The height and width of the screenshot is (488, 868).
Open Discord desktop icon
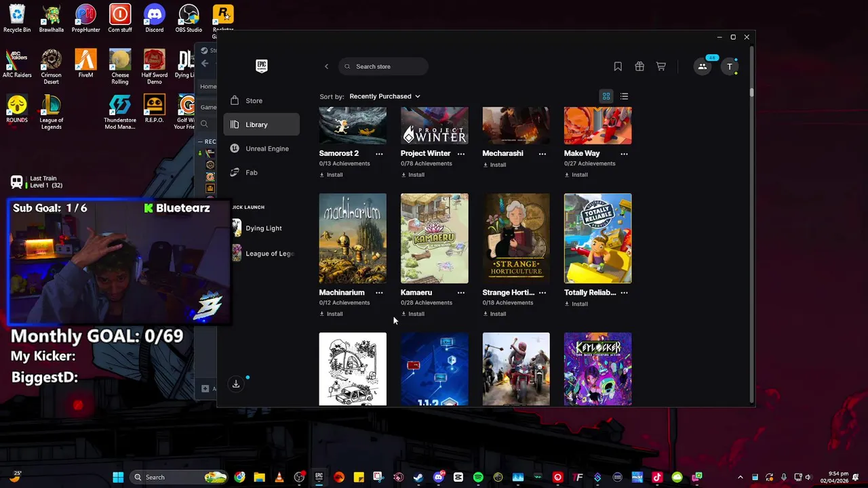coord(155,19)
